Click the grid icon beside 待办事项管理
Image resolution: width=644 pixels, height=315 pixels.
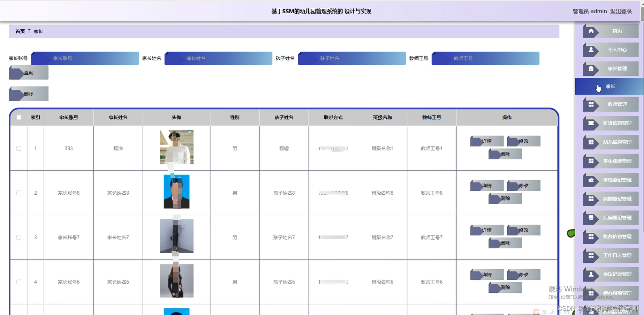[x=591, y=293]
